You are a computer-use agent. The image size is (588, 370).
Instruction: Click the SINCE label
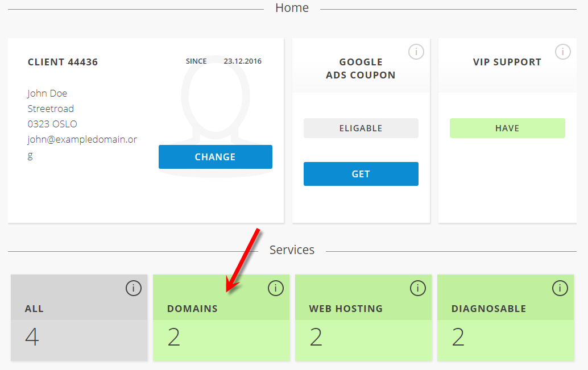196,61
